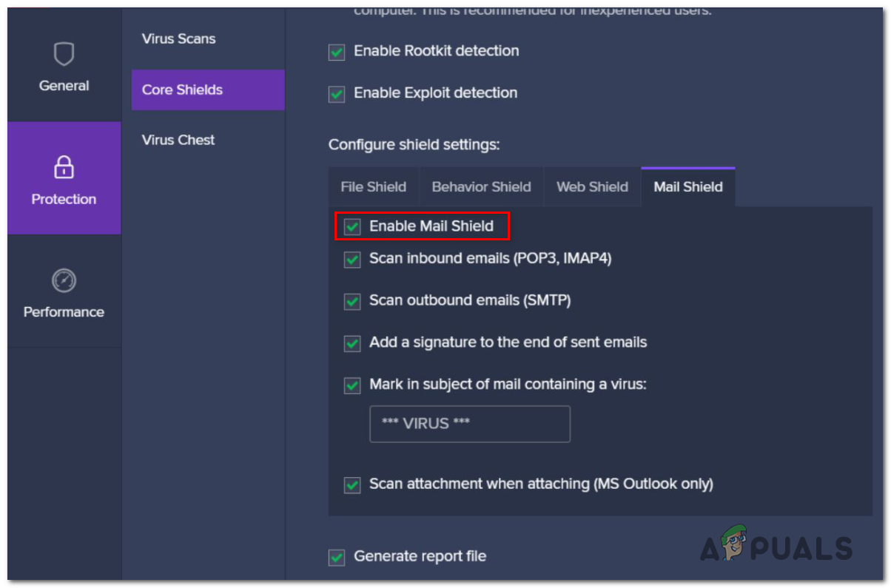Toggle Enable Exploit detection checkbox
891x588 pixels.
pos(337,94)
